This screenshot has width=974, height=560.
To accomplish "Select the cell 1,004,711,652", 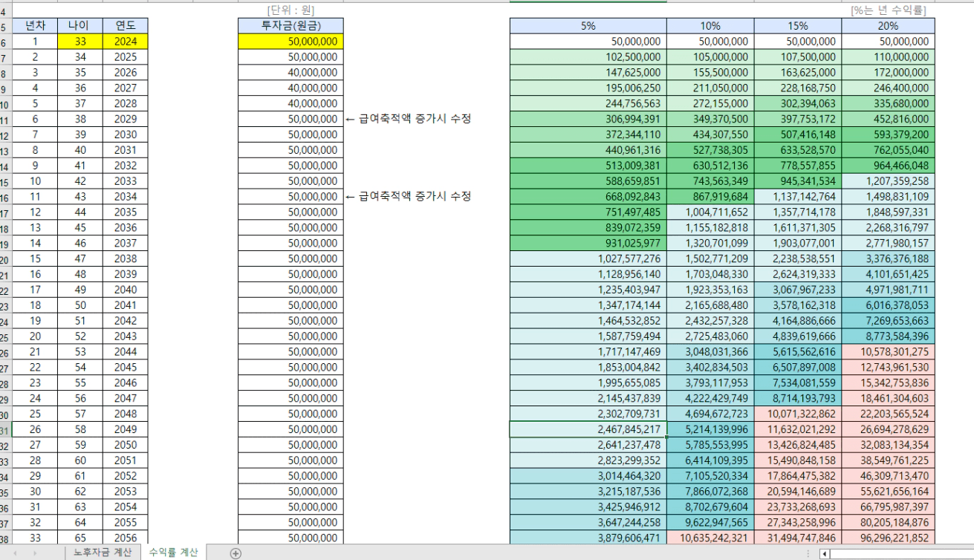I will coord(710,212).
